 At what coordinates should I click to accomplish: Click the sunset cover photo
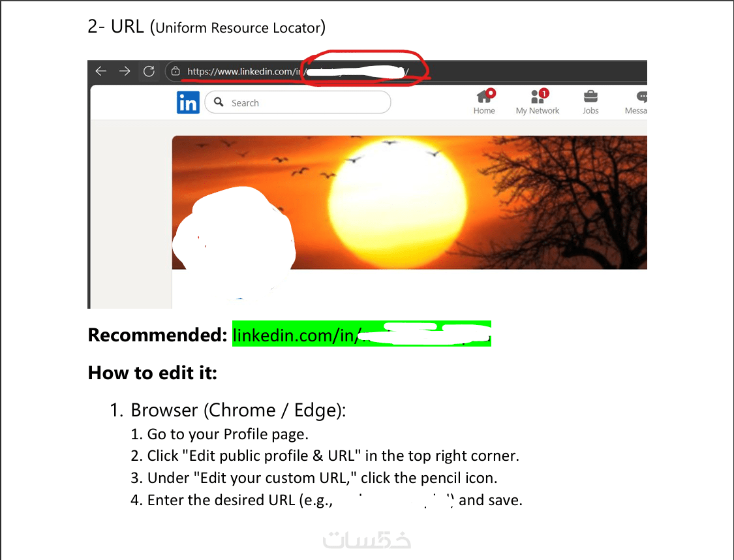point(410,202)
